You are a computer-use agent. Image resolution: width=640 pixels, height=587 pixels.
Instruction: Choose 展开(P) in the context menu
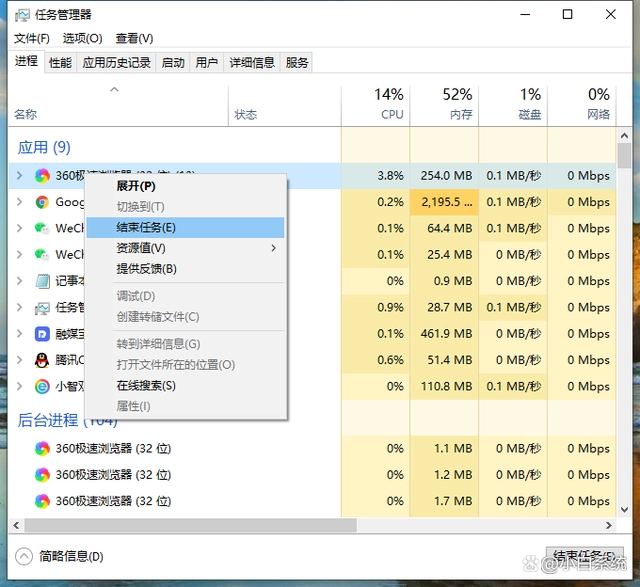click(185, 186)
